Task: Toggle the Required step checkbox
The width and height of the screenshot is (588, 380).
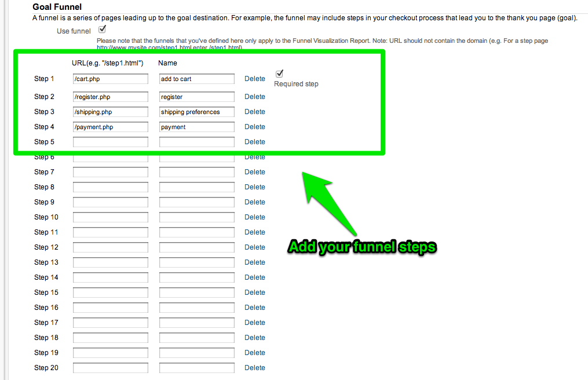Action: (279, 74)
